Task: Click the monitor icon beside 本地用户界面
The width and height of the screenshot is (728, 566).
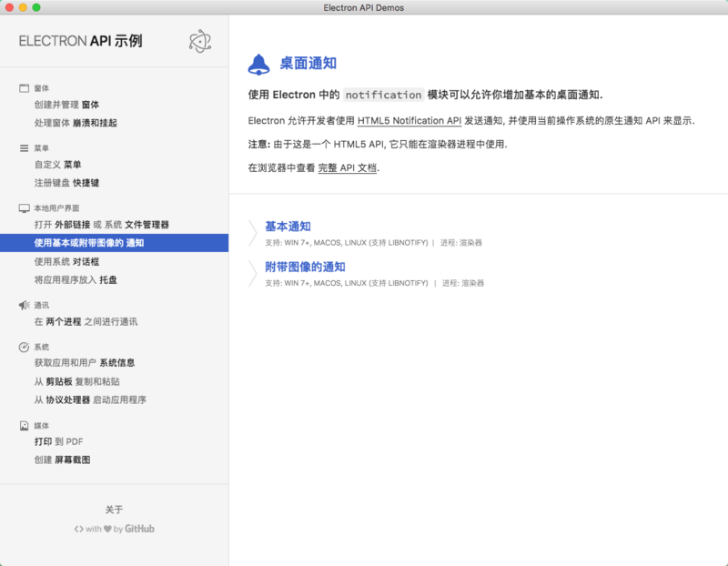Action: pos(25,208)
